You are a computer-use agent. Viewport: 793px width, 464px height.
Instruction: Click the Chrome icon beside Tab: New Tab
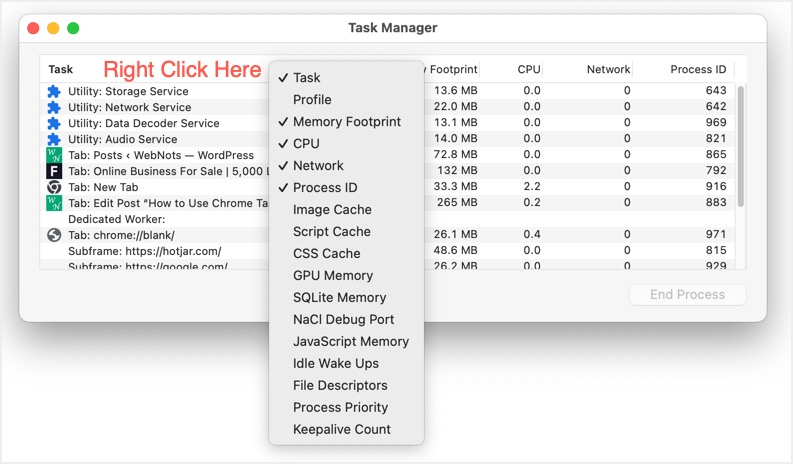coord(54,188)
